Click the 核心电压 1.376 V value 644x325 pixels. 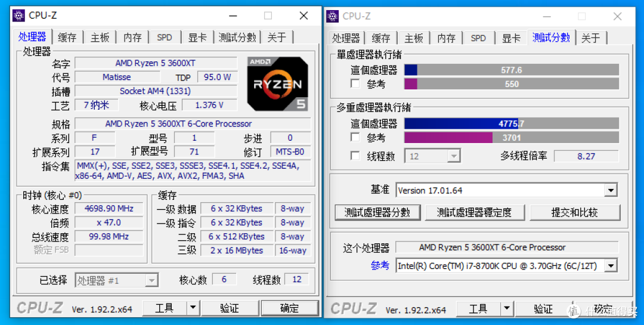209,105
